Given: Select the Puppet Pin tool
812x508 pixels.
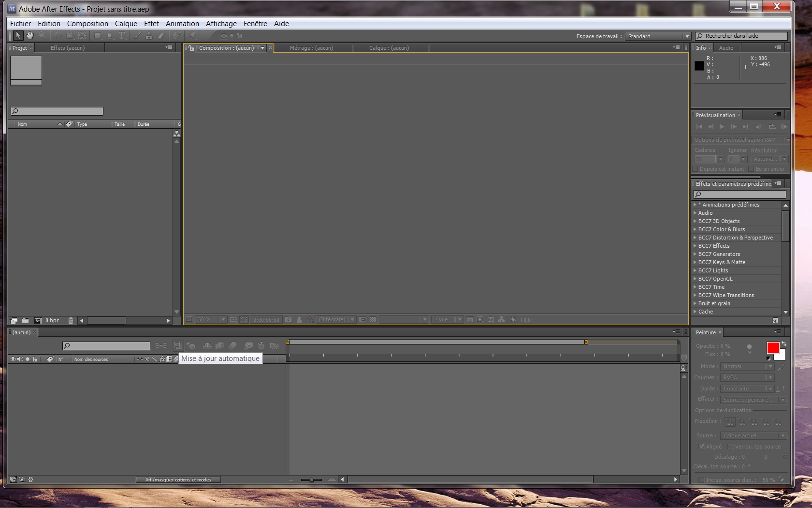Looking at the screenshot, I should click(193, 35).
